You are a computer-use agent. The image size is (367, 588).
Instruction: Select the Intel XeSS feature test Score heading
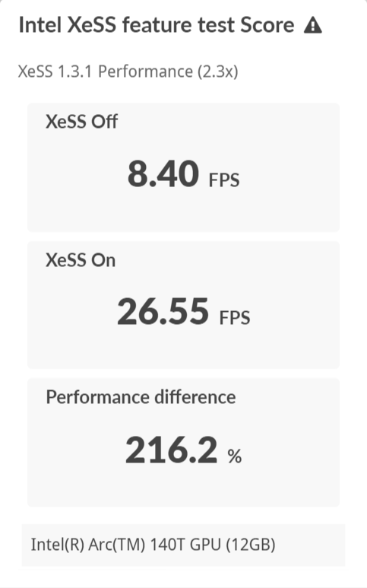(157, 26)
